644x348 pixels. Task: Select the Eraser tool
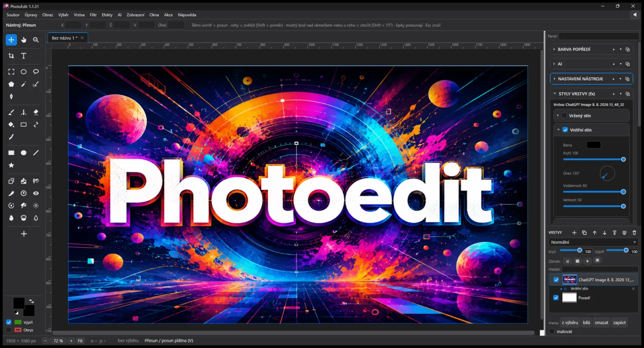coord(36,112)
